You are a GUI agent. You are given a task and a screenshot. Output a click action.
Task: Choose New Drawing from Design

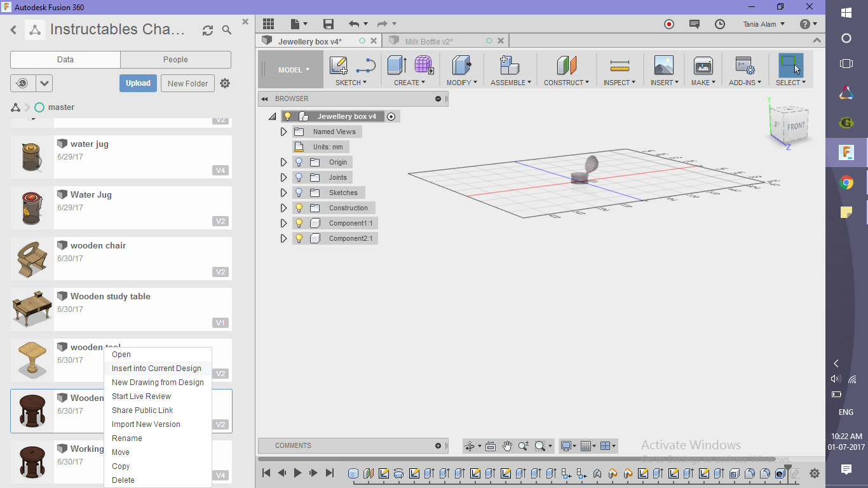tap(158, 383)
